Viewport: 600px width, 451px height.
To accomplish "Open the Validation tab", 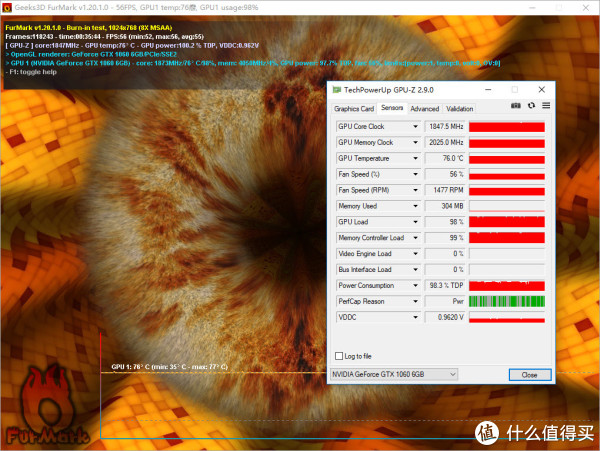I will (x=460, y=108).
